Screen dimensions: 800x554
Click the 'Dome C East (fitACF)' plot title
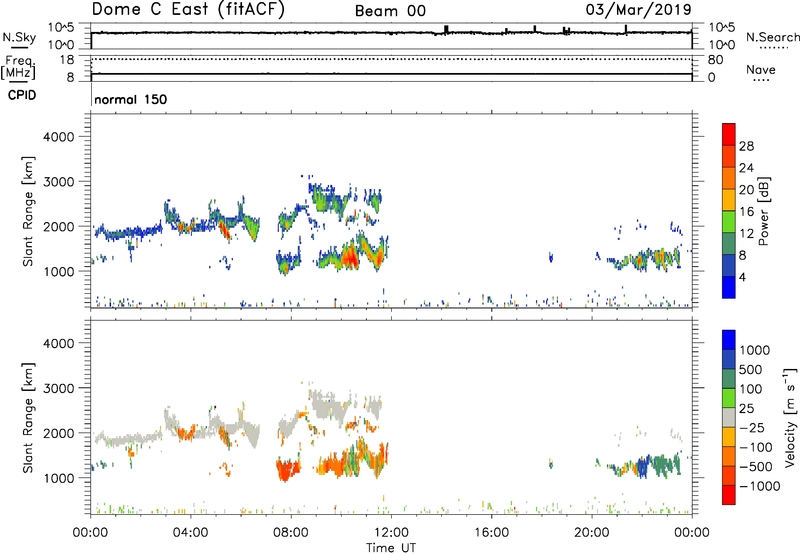click(188, 10)
